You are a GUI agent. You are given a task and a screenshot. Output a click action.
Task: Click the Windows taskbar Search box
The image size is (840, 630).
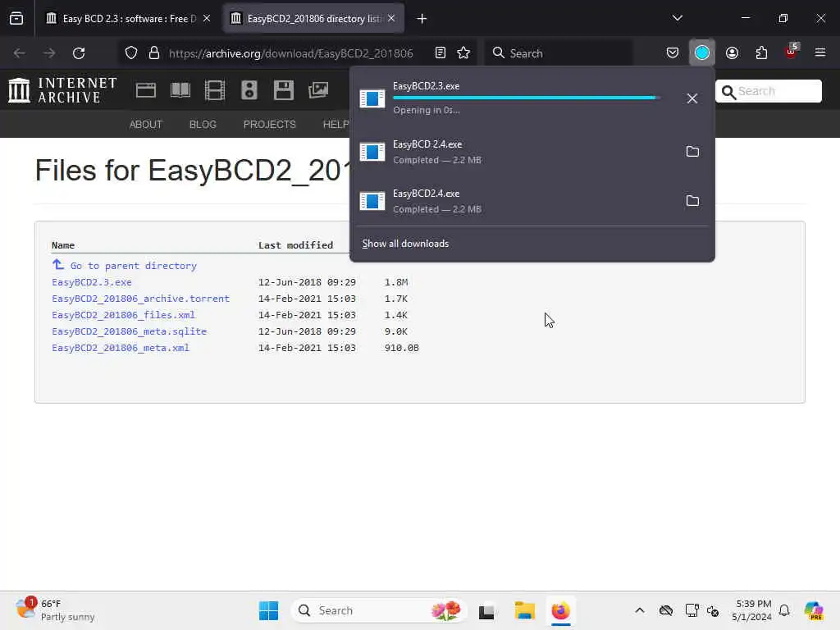(x=379, y=610)
